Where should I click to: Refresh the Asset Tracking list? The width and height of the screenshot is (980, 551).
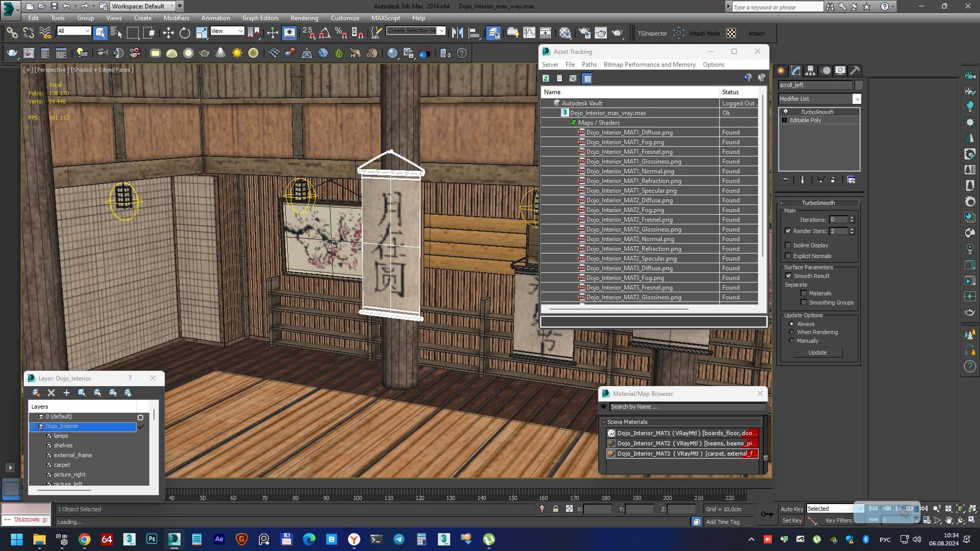[x=546, y=78]
